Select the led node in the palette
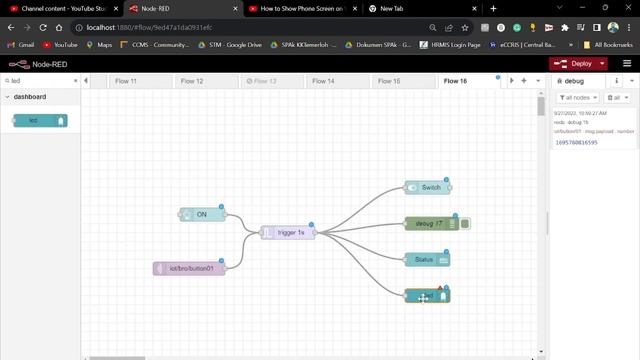 tap(40, 120)
